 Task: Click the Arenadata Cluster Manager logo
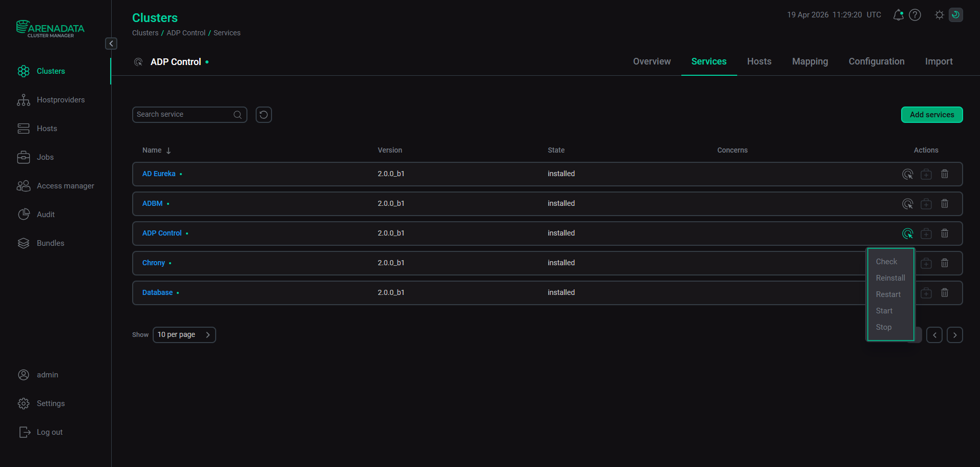(x=50, y=29)
